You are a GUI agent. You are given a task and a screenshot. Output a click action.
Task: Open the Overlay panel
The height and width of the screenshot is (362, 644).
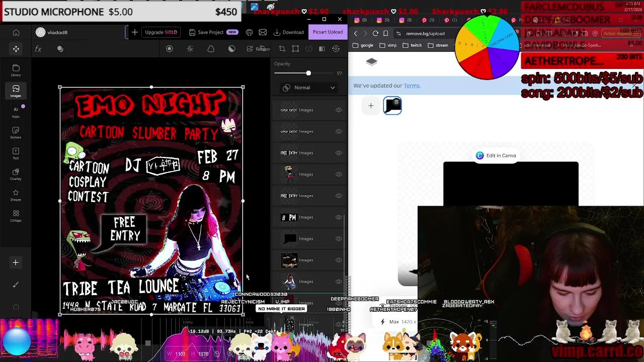tap(16, 174)
